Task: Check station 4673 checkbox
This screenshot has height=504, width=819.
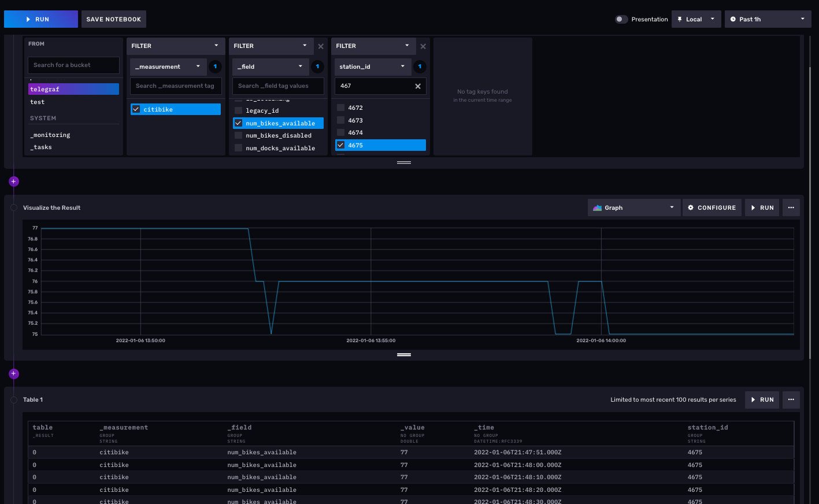Action: (x=341, y=120)
